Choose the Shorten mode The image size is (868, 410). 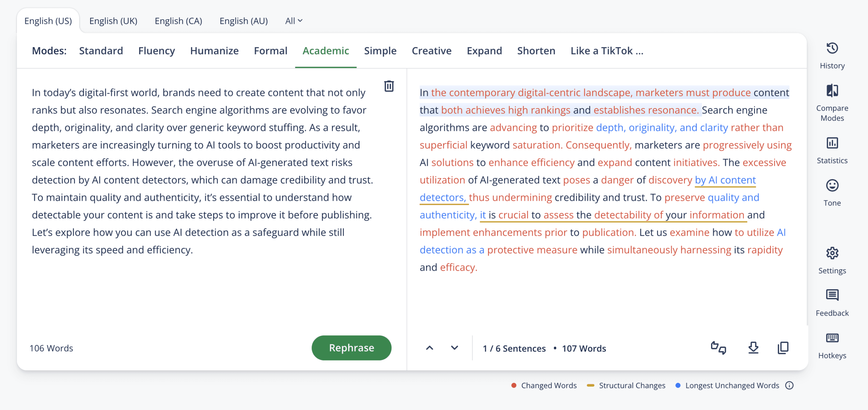point(536,51)
